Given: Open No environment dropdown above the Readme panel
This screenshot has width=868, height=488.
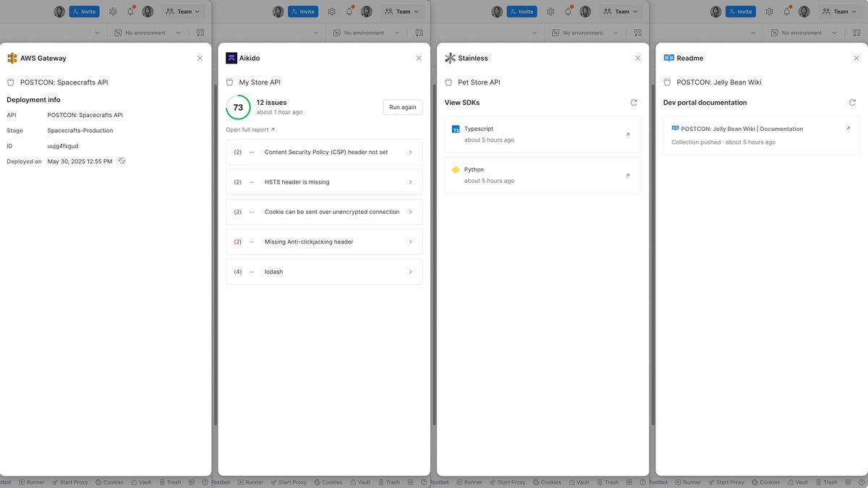Looking at the screenshot, I should pos(804,33).
